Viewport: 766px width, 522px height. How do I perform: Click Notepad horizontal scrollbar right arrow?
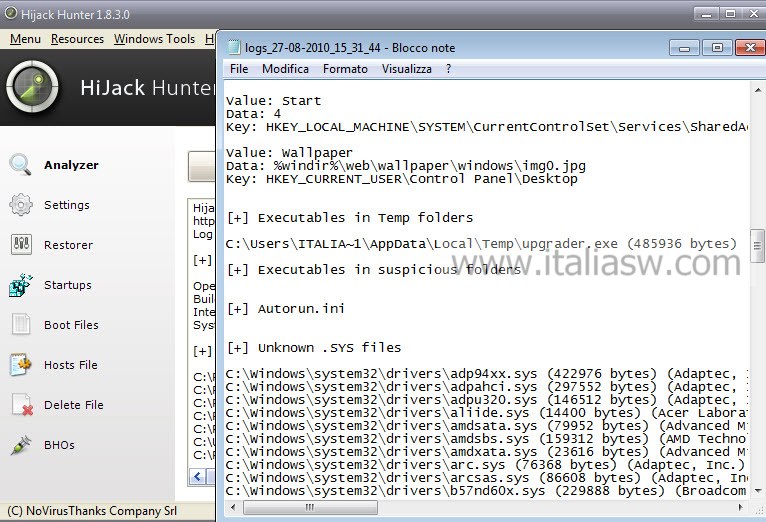(x=741, y=507)
